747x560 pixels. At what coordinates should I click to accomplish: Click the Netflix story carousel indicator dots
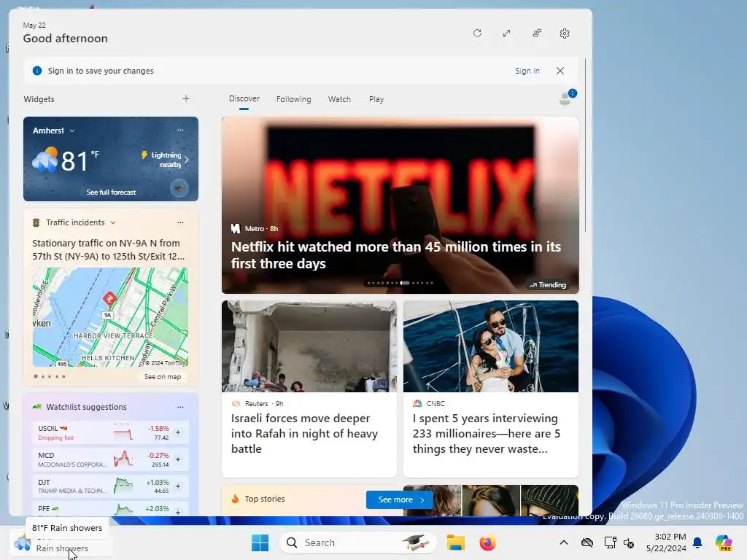[400, 283]
